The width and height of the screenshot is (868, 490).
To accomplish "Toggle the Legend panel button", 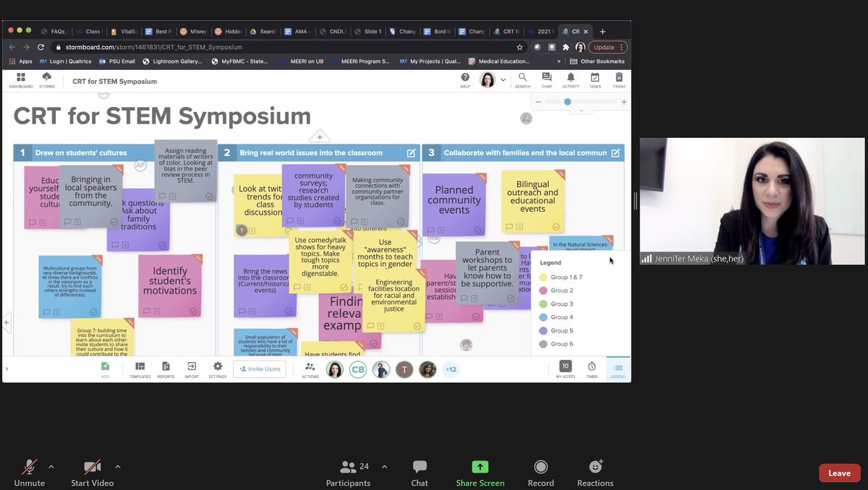I will [x=618, y=369].
